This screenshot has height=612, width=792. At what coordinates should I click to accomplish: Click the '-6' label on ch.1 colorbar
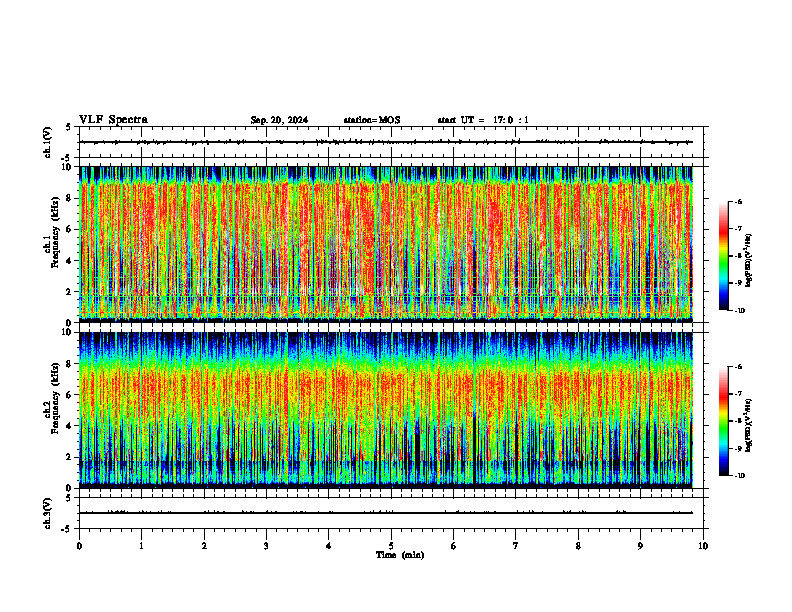tap(738, 202)
